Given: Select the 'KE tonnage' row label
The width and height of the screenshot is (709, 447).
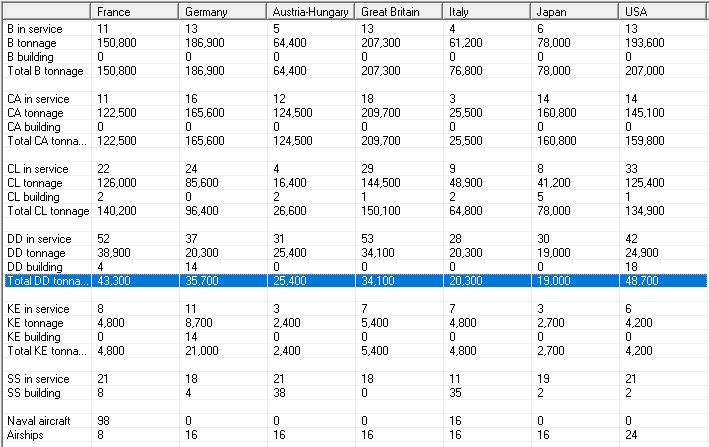Looking at the screenshot, I should click(x=35, y=323).
